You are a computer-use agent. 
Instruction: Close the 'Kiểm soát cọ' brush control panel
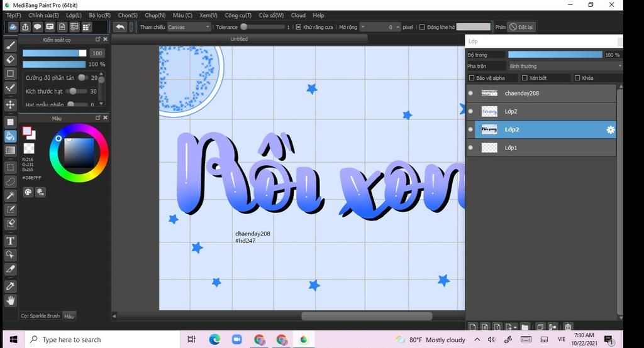pos(106,40)
